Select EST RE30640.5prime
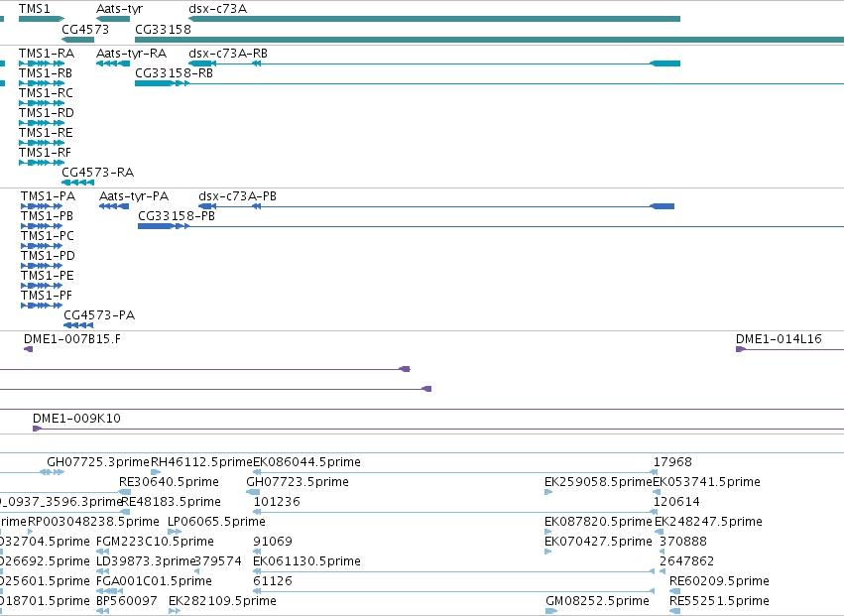This screenshot has height=616, width=844. 125,492
